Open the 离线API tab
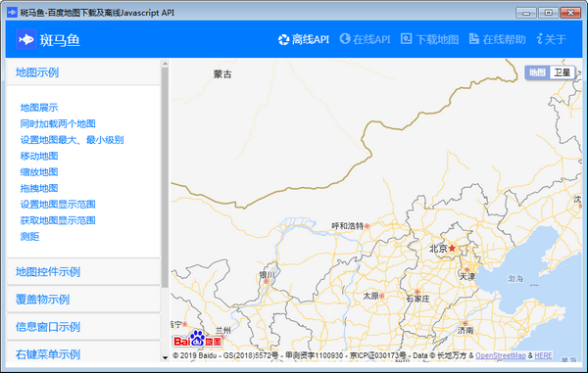The image size is (588, 373). (304, 39)
